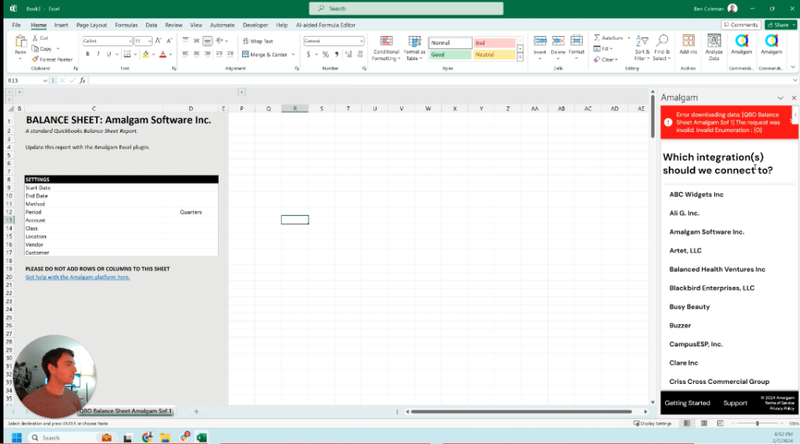The height and width of the screenshot is (444, 800).
Task: Click the Format as Table icon
Action: coord(414,42)
